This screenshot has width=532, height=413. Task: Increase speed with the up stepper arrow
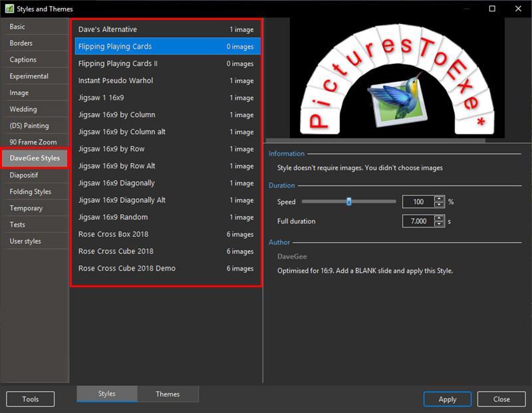click(439, 199)
